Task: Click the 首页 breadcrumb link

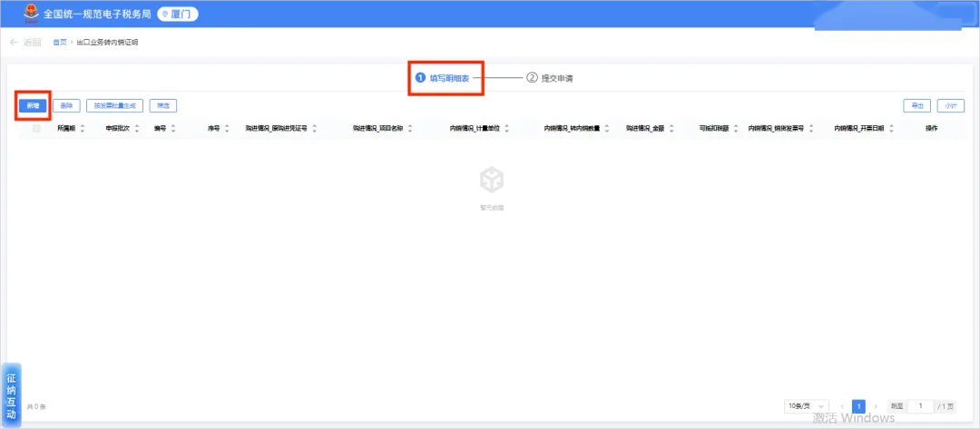Action: tap(59, 43)
